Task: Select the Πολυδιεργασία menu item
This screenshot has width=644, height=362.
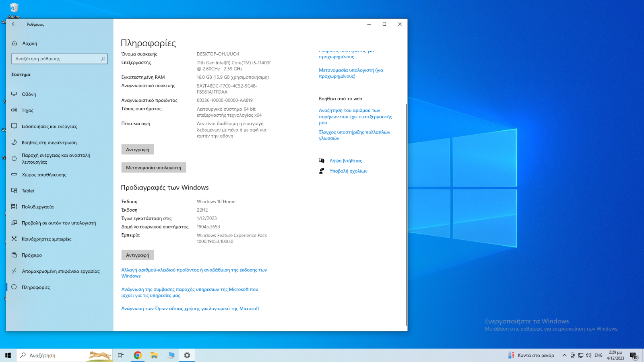Action: point(60,207)
